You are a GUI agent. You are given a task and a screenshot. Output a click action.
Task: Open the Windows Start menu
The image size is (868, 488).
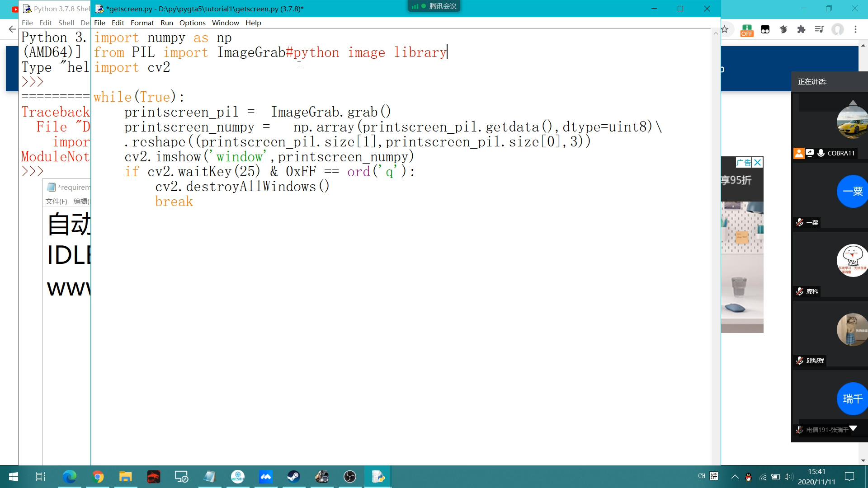coord(13,477)
